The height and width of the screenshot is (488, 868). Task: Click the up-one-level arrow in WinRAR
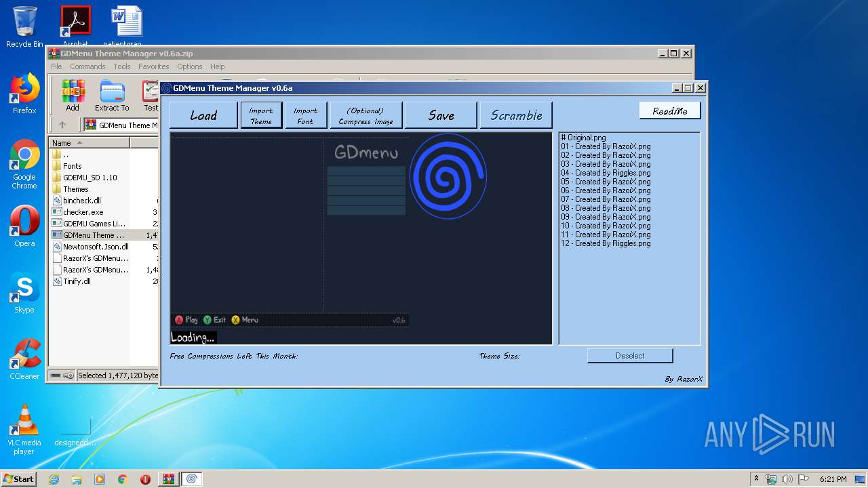[62, 125]
